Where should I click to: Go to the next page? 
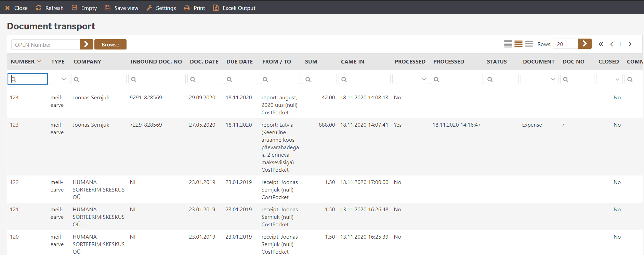(x=630, y=44)
